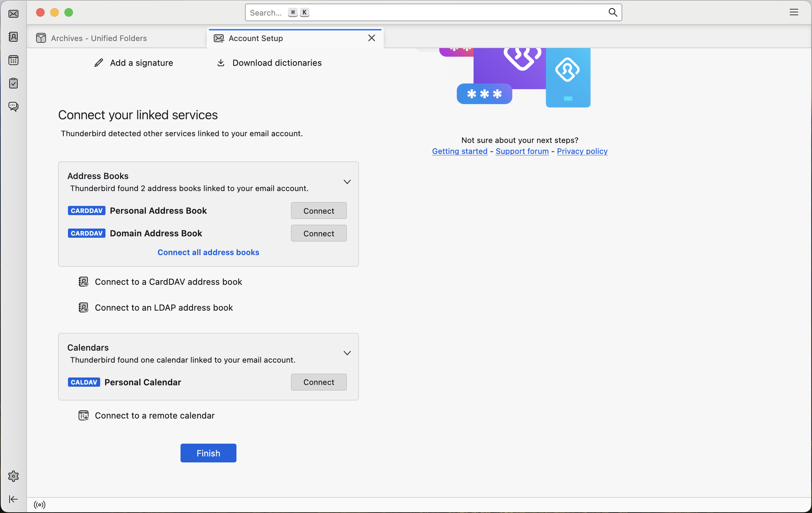812x513 pixels.
Task: Open the hamburger app menu
Action: tap(794, 12)
